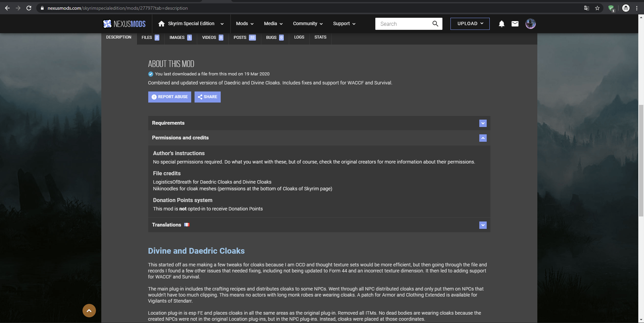Switch to the Images tab
Image resolution: width=644 pixels, height=323 pixels.
coord(180,38)
